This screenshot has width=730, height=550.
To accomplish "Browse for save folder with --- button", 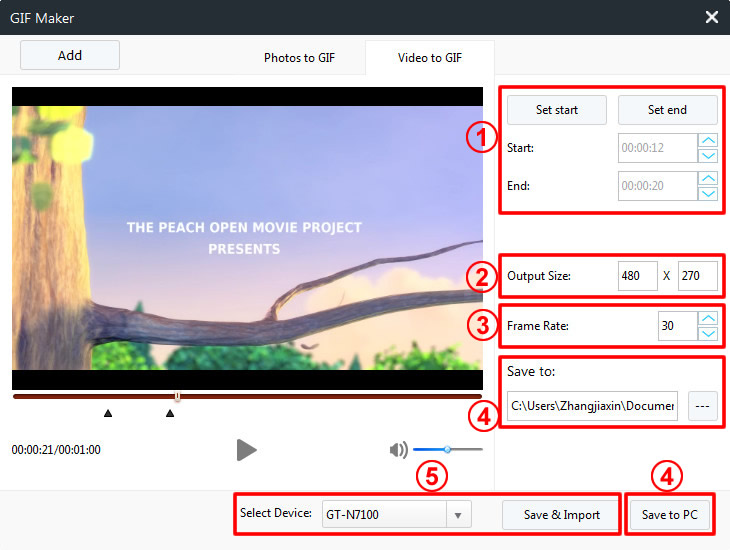I will coord(703,406).
